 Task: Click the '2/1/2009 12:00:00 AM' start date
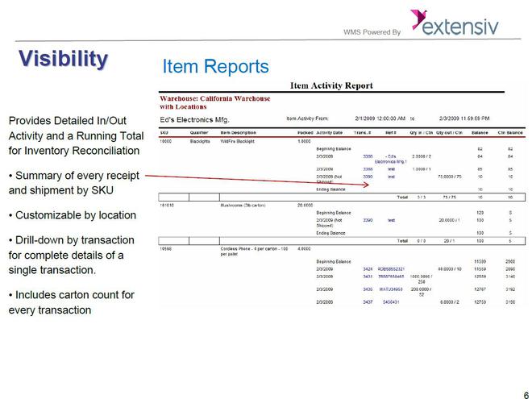tap(380, 118)
